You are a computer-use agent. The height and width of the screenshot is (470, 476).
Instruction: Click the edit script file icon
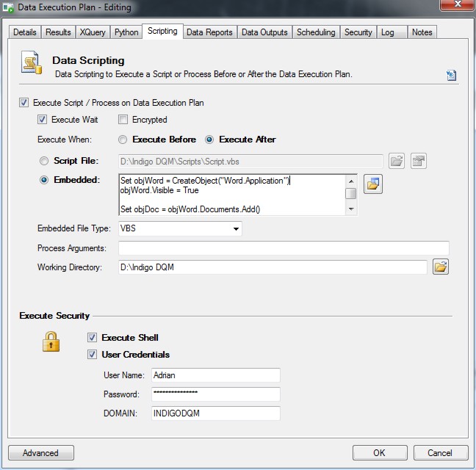(419, 161)
